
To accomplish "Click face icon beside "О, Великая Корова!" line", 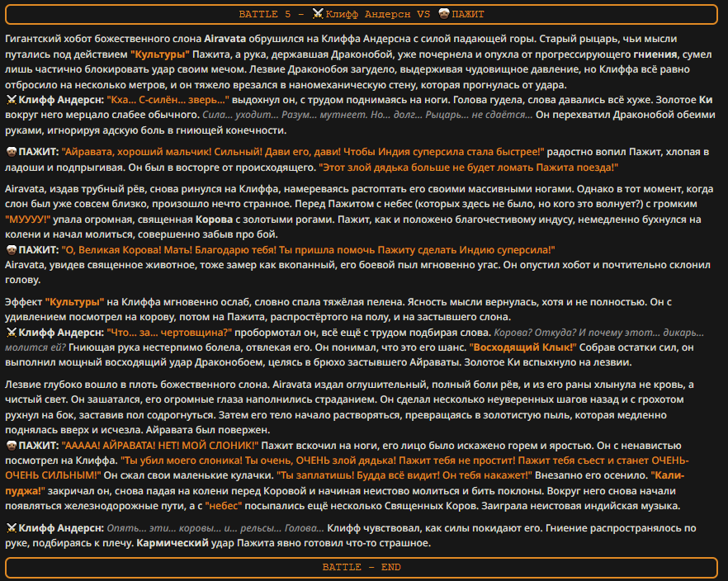I will click(x=12, y=250).
